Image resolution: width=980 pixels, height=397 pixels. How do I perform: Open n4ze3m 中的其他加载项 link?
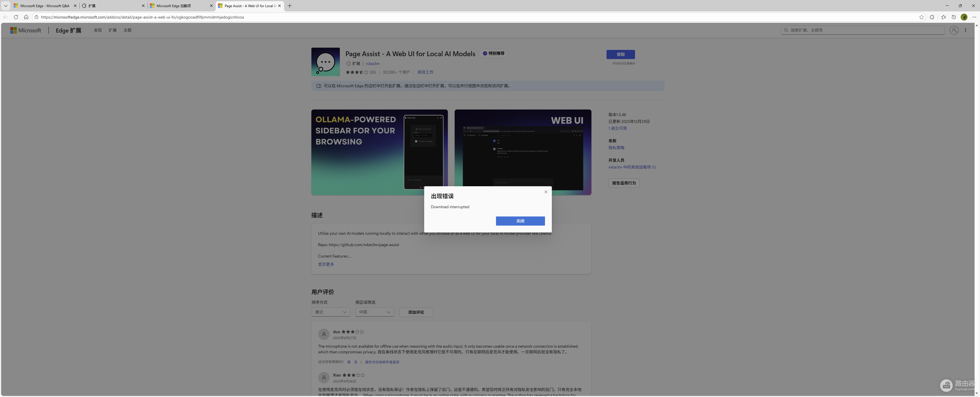pyautogui.click(x=632, y=167)
